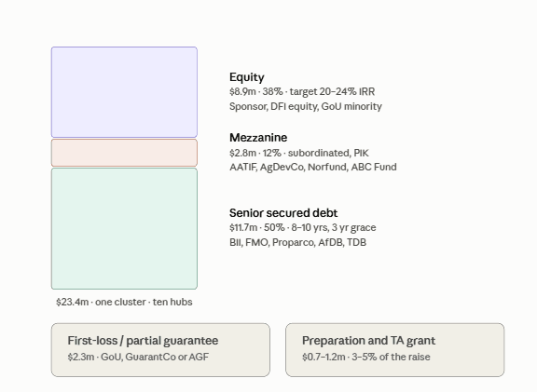Click the First-loss / partial guarantee title

tap(143, 341)
